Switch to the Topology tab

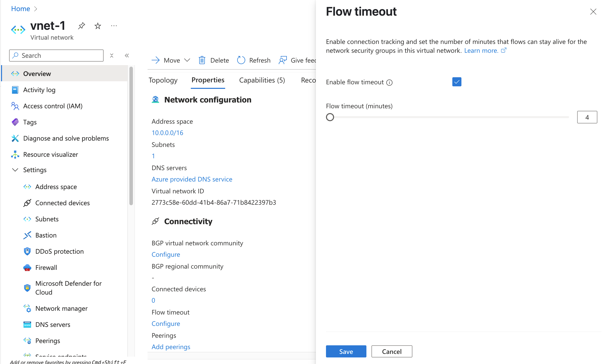(163, 80)
